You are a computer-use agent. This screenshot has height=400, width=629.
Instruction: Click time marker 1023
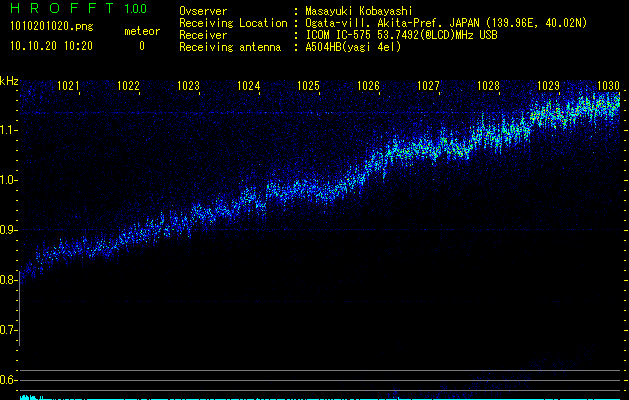point(189,86)
